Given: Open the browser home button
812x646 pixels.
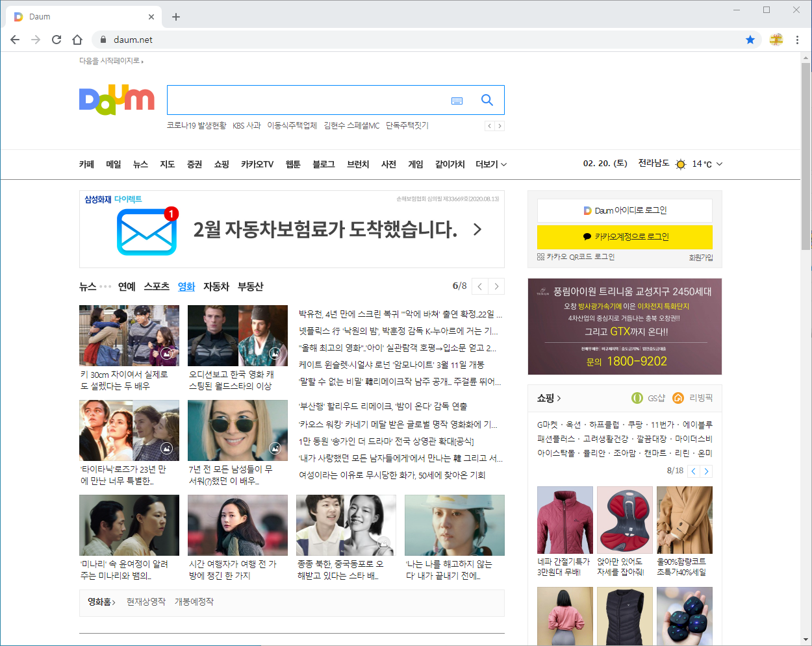Looking at the screenshot, I should 77,40.
